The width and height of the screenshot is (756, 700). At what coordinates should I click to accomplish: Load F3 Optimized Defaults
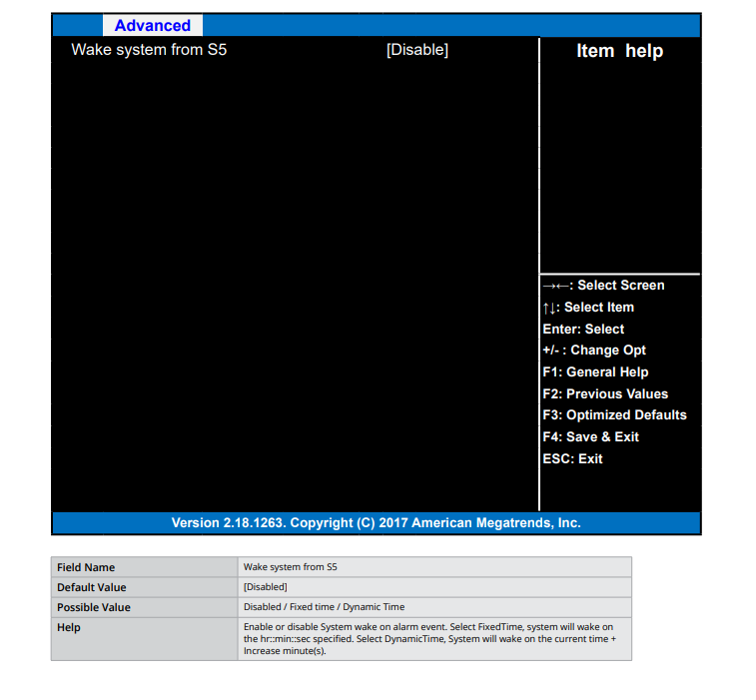[x=614, y=415]
